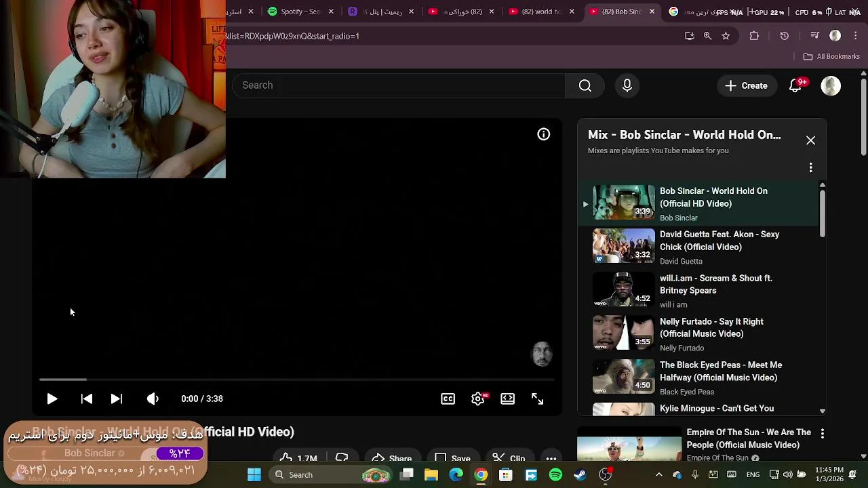Screen dimensions: 868x488
Task: Open the Create menu
Action: coord(747,86)
